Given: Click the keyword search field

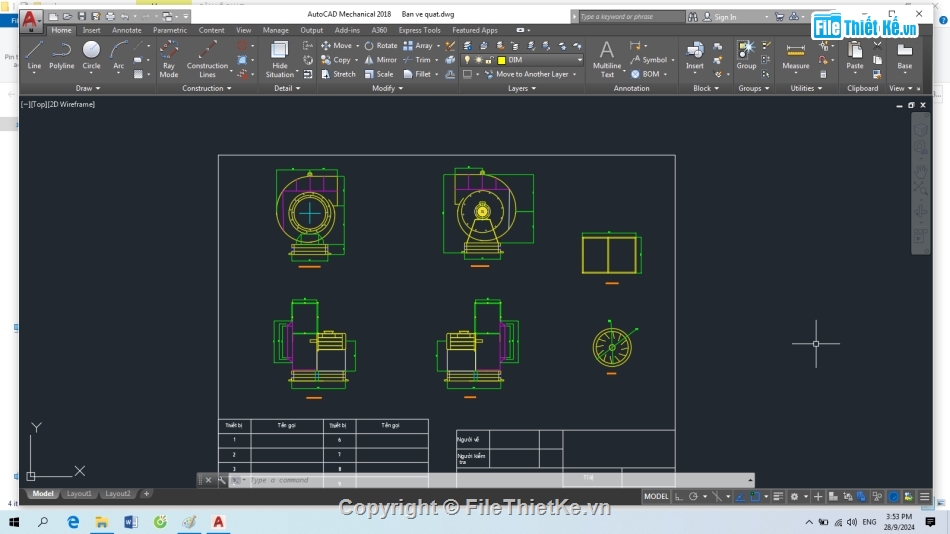Looking at the screenshot, I should [631, 16].
